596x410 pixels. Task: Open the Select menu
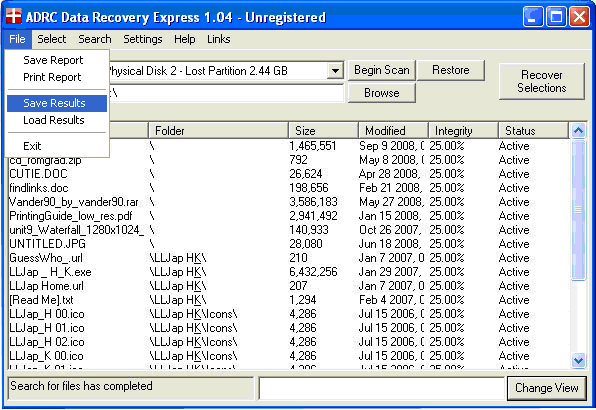pyautogui.click(x=51, y=39)
